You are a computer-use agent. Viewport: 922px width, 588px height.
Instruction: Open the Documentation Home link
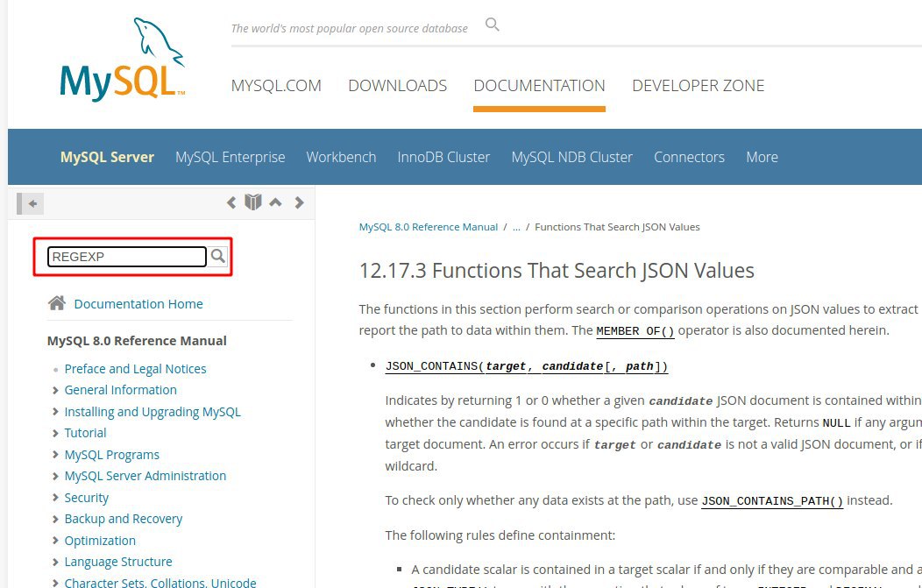pos(138,304)
